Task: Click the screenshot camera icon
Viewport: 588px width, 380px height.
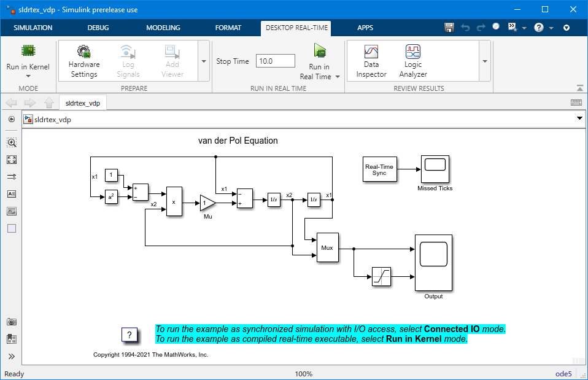Action: [12, 322]
